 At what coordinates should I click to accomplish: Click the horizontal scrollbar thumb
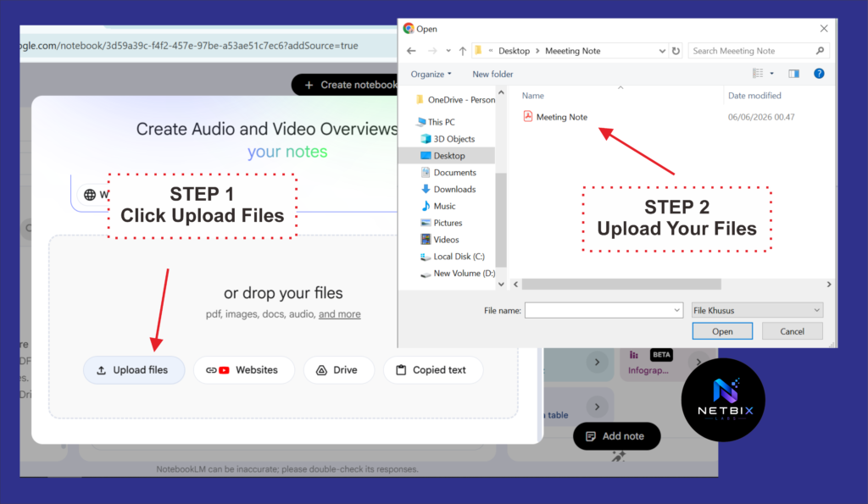[x=621, y=285]
